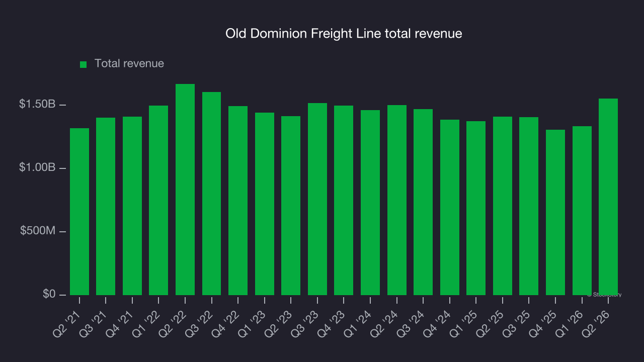The height and width of the screenshot is (362, 644).
Task: Select the revenue bar for Q2 '21
Action: pyautogui.click(x=79, y=212)
